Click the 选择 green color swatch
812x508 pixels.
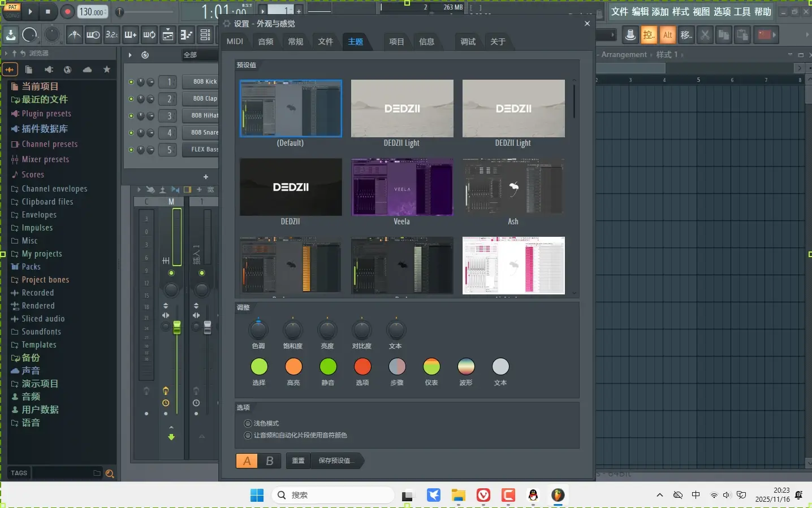point(259,367)
